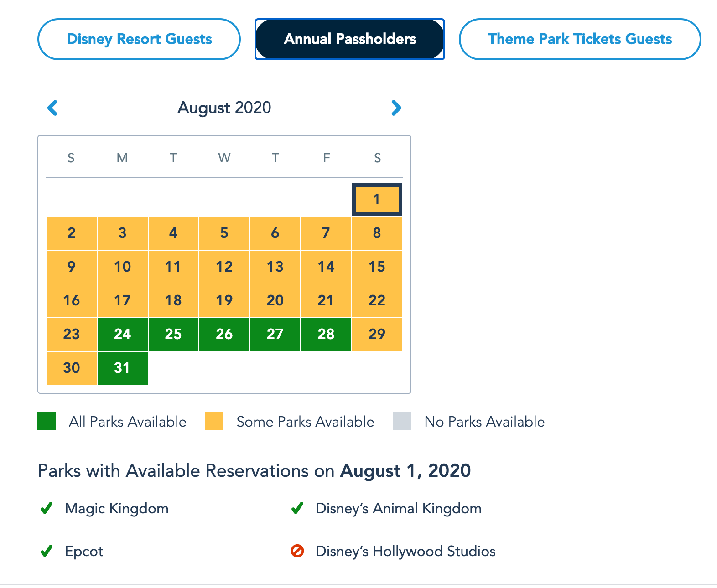Click the red unavailable icon for Hollywood Studios
Screen dimensions: 717x588
pos(297,551)
